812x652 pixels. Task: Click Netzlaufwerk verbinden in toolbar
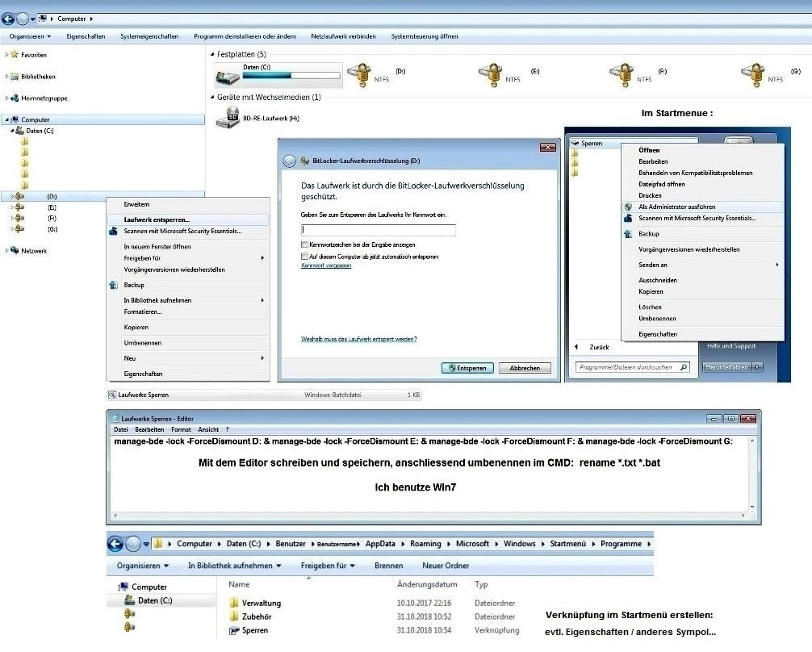point(343,36)
